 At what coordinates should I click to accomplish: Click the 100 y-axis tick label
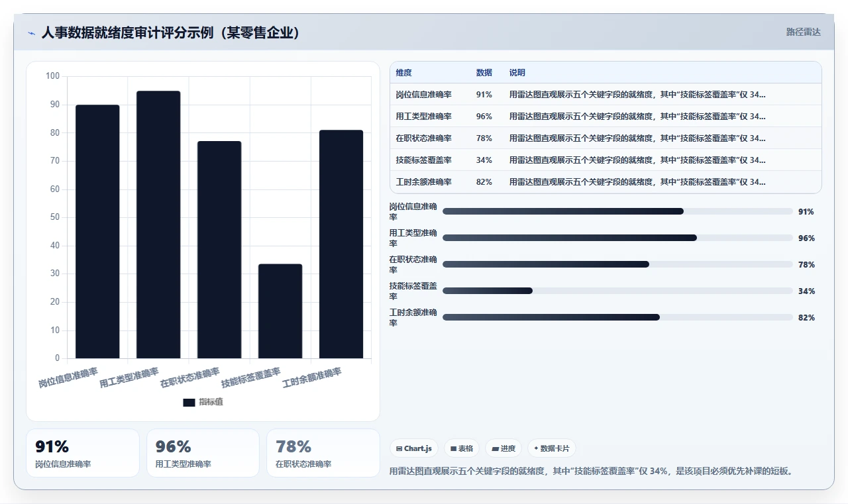(x=52, y=76)
